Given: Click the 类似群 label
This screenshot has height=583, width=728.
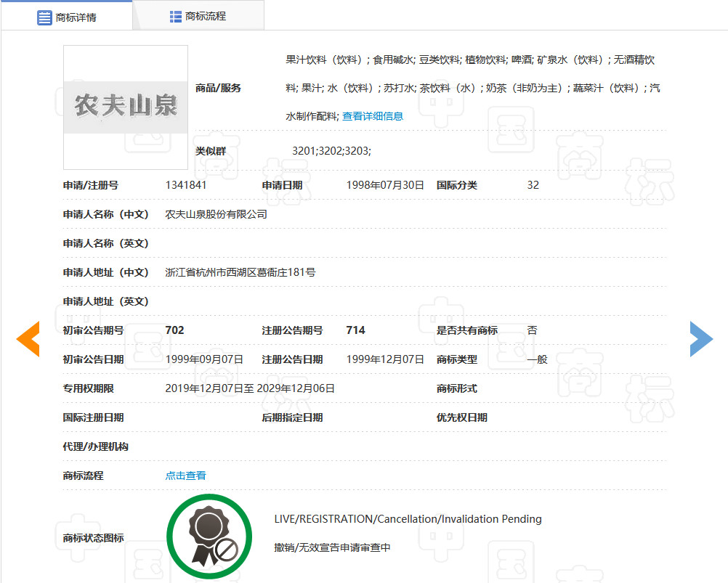Looking at the screenshot, I should [211, 151].
